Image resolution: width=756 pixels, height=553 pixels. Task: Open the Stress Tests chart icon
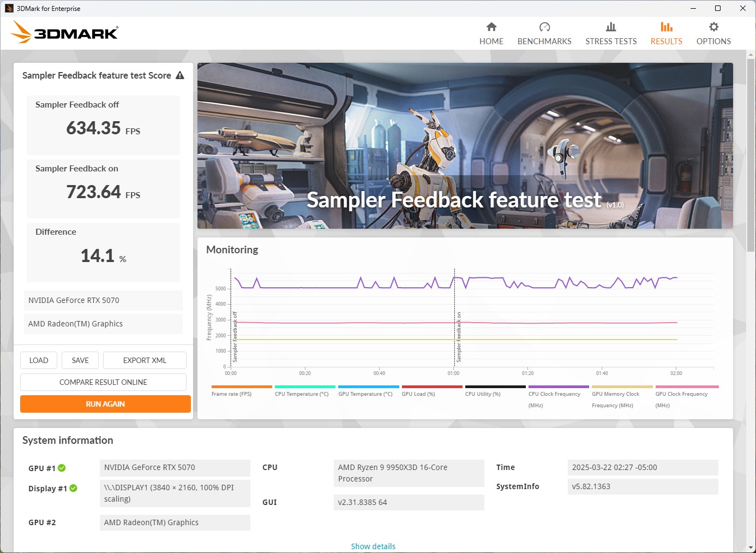point(610,27)
